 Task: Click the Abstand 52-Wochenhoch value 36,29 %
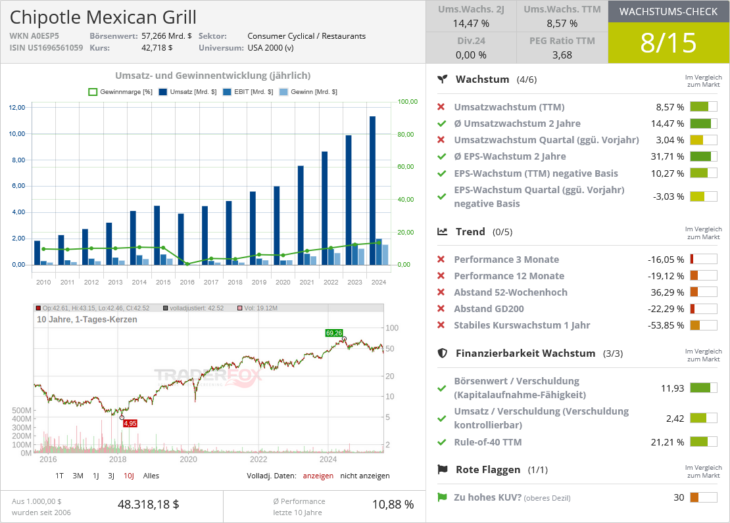[x=667, y=292]
